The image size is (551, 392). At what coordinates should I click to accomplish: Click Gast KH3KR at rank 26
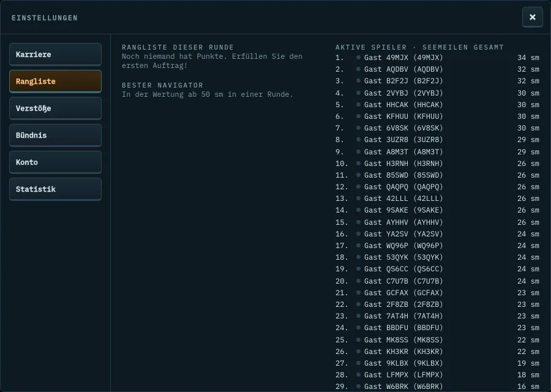[437, 351]
